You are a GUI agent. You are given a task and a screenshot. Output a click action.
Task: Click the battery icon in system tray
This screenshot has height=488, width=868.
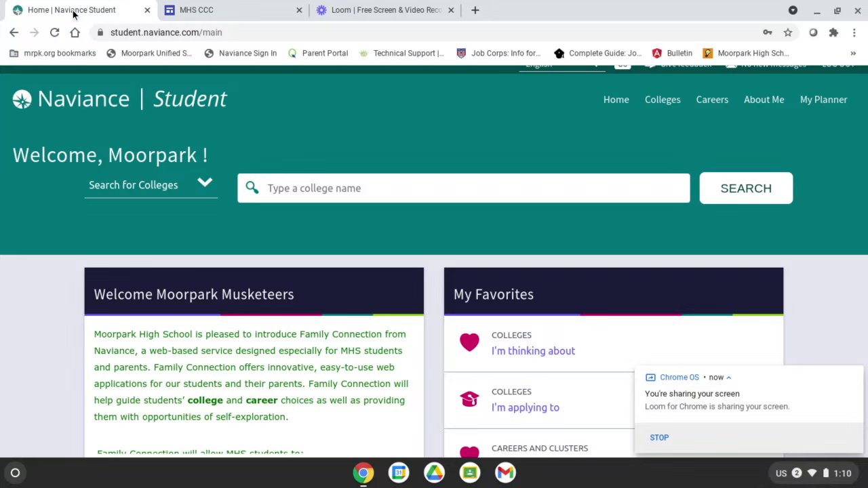click(x=826, y=473)
